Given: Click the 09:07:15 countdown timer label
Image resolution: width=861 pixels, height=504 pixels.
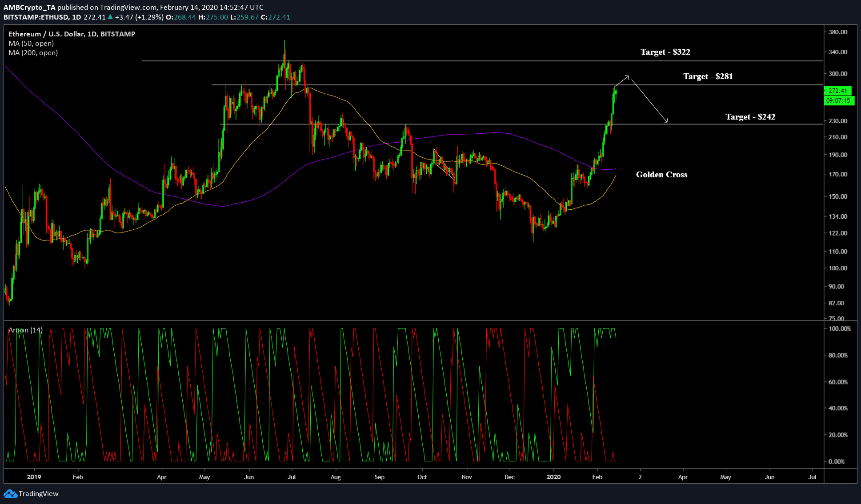Looking at the screenshot, I should pyautogui.click(x=838, y=100).
